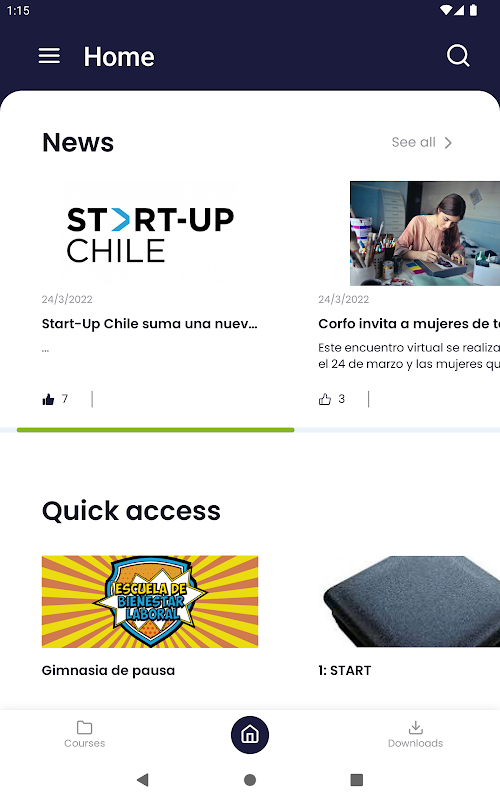The image size is (500, 800).
Task: Toggle like on Start-Up Chile news
Action: 48,399
